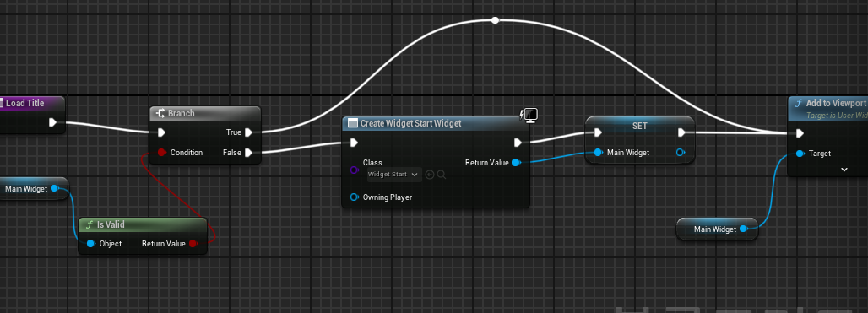868x313 pixels.
Task: Expand the Add to Viewport node chevron
Action: pos(844,170)
